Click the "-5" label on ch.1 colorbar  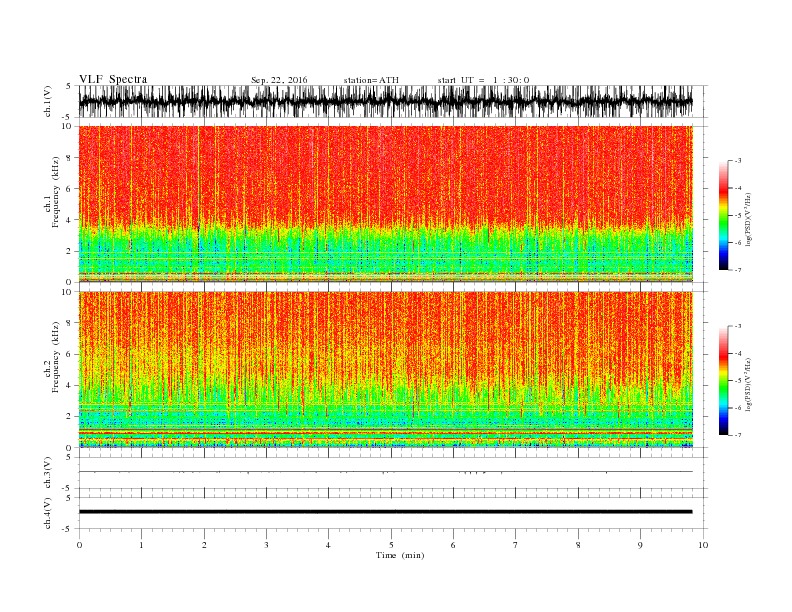[x=738, y=216]
